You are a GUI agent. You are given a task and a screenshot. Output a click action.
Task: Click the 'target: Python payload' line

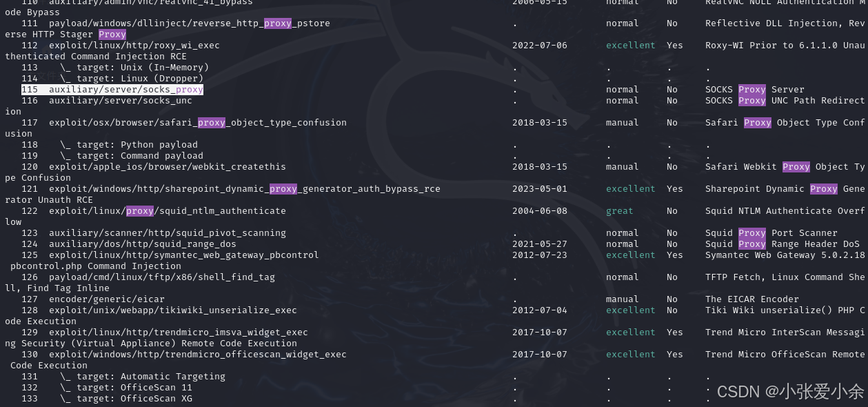[x=129, y=145]
